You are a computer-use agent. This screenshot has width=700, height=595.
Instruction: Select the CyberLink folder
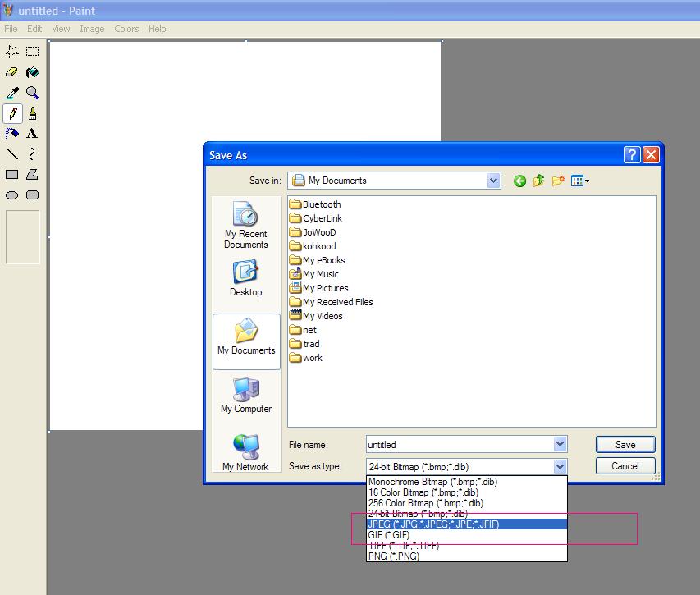pyautogui.click(x=316, y=218)
